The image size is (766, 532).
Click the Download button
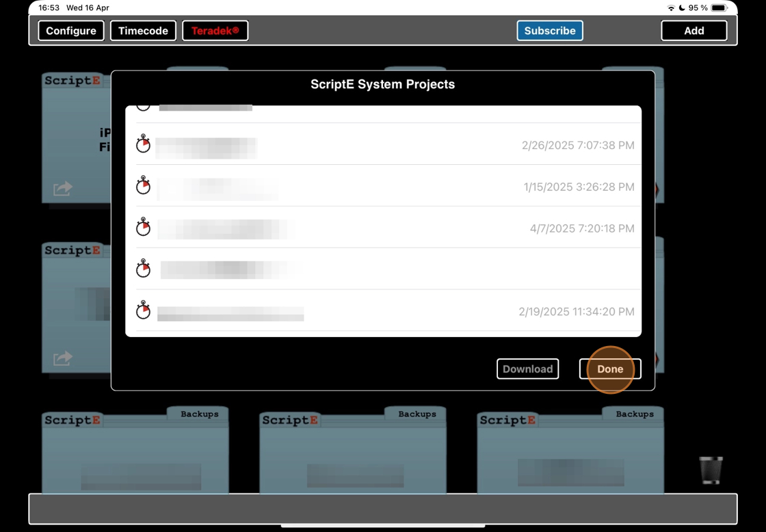(x=527, y=369)
